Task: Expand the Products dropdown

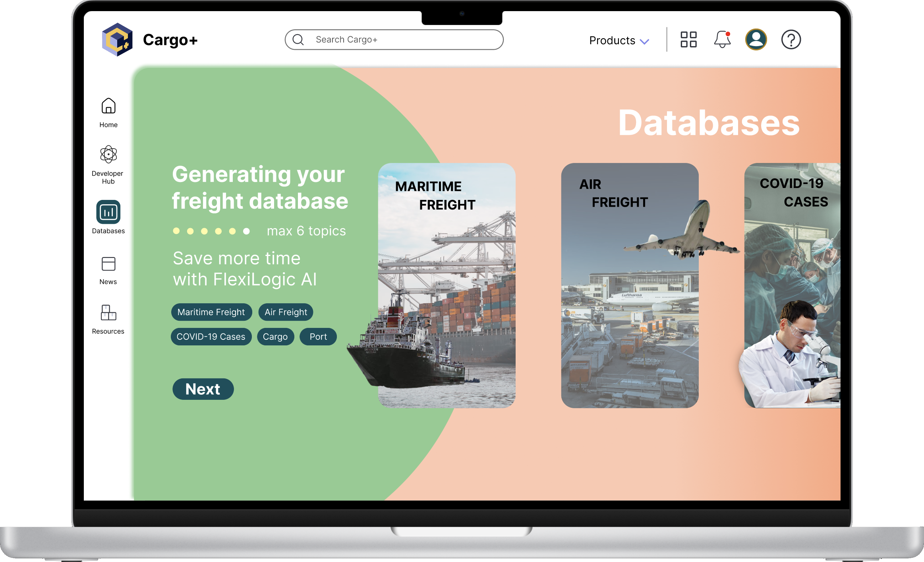Action: click(612, 41)
